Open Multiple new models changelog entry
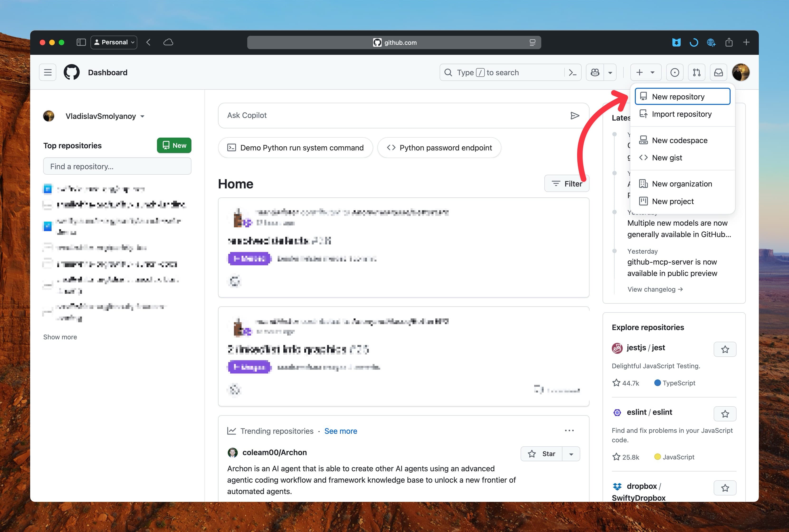789x532 pixels. (679, 228)
